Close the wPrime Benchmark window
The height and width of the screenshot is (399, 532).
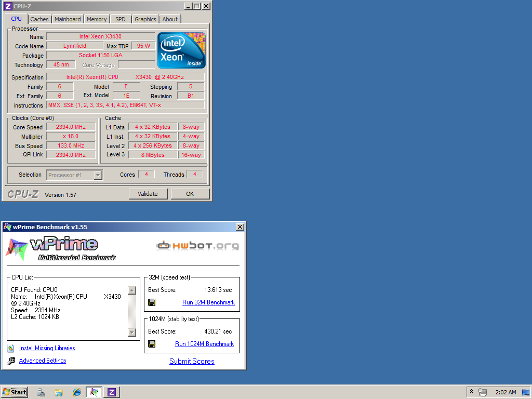(x=240, y=227)
